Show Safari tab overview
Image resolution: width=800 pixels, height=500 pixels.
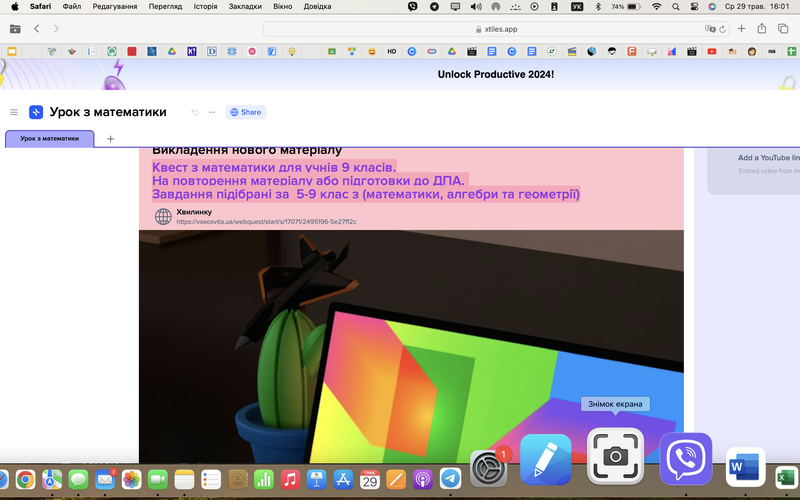tap(783, 29)
